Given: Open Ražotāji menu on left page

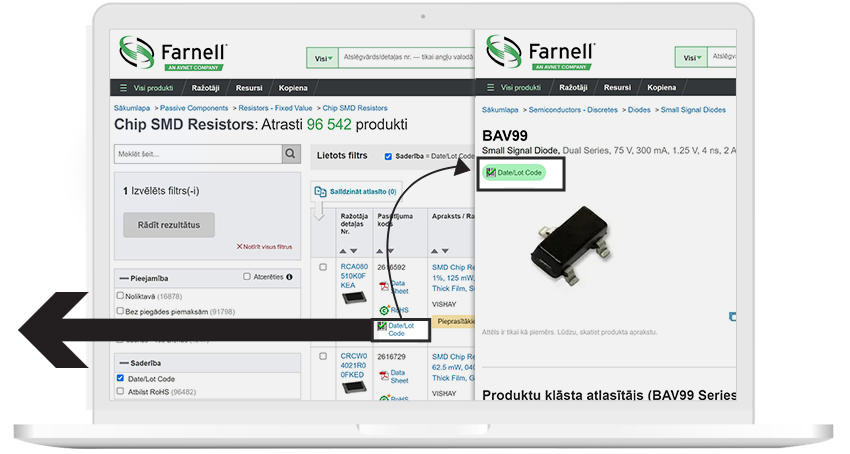Looking at the screenshot, I should (205, 88).
